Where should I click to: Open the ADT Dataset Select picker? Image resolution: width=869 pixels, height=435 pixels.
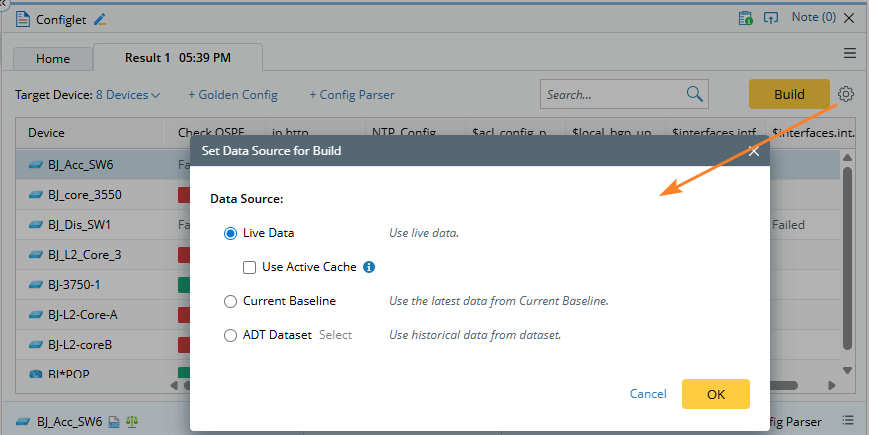point(335,335)
